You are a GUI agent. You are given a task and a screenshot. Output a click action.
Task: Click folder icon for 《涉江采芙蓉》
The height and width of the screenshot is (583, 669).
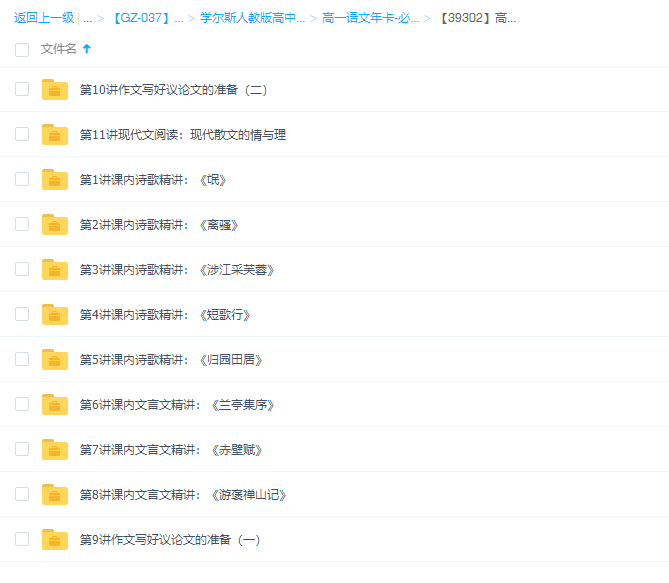pyautogui.click(x=55, y=270)
